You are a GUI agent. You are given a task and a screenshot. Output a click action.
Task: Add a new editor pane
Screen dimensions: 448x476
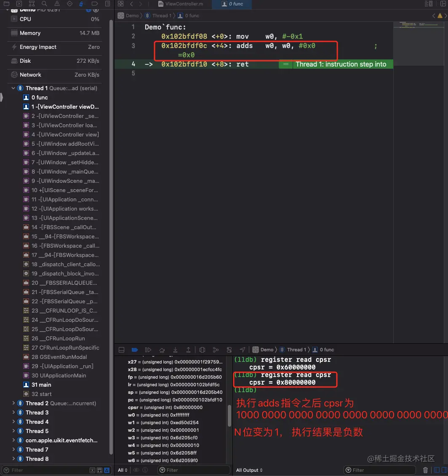point(443,4)
